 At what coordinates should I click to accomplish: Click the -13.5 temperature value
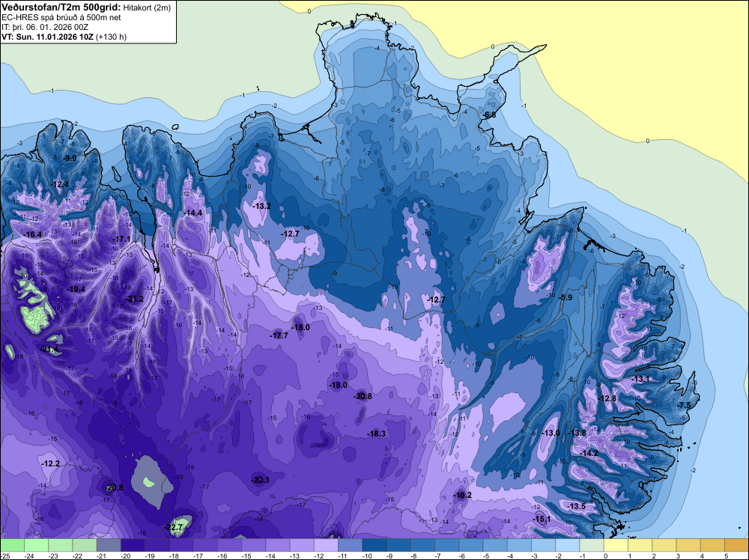point(577,506)
